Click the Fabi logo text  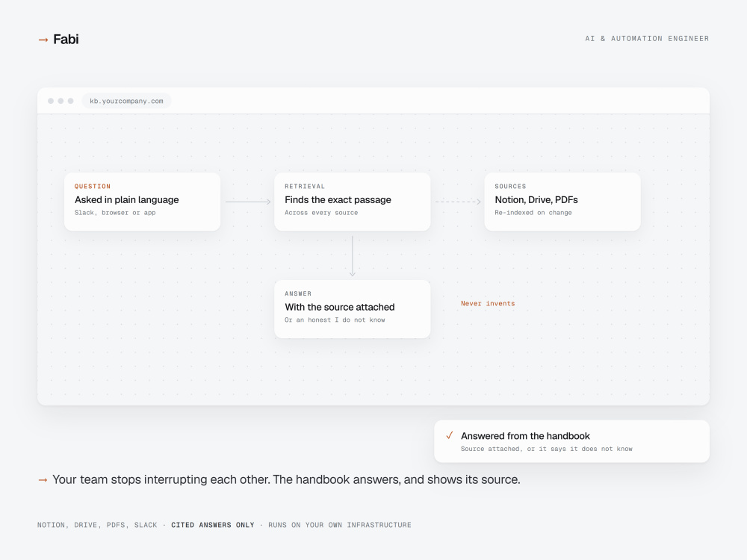pyautogui.click(x=66, y=39)
